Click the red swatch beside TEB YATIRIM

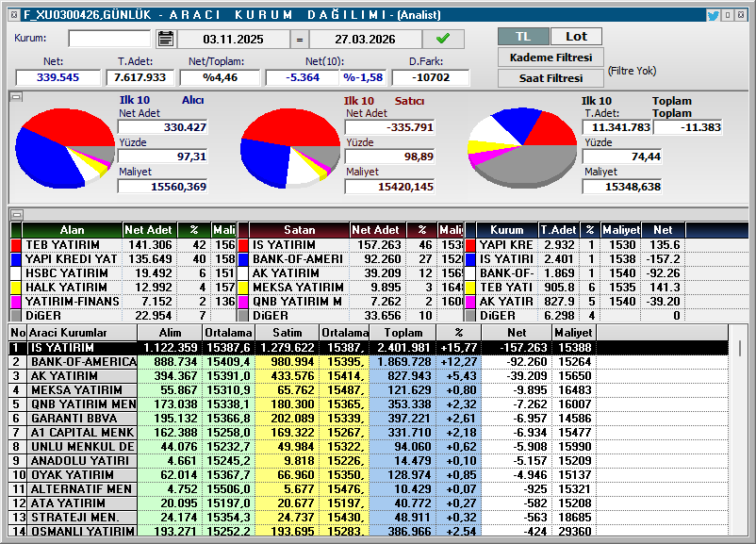tap(16, 245)
